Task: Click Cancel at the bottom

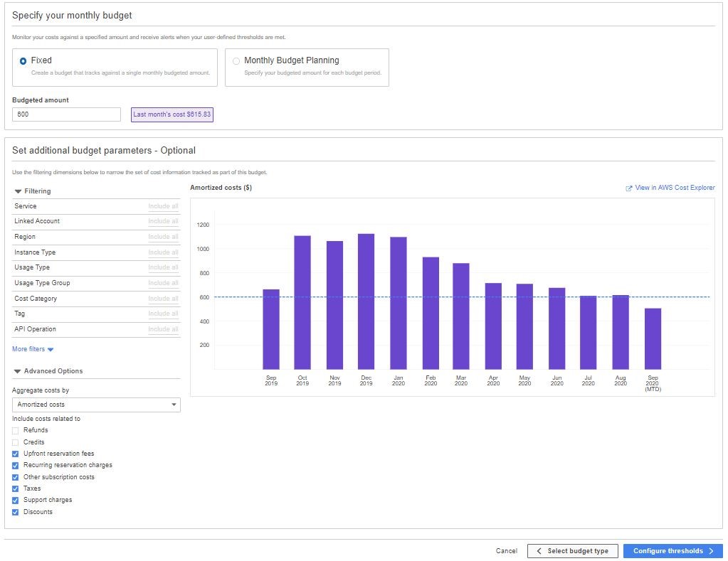Action: click(x=506, y=551)
